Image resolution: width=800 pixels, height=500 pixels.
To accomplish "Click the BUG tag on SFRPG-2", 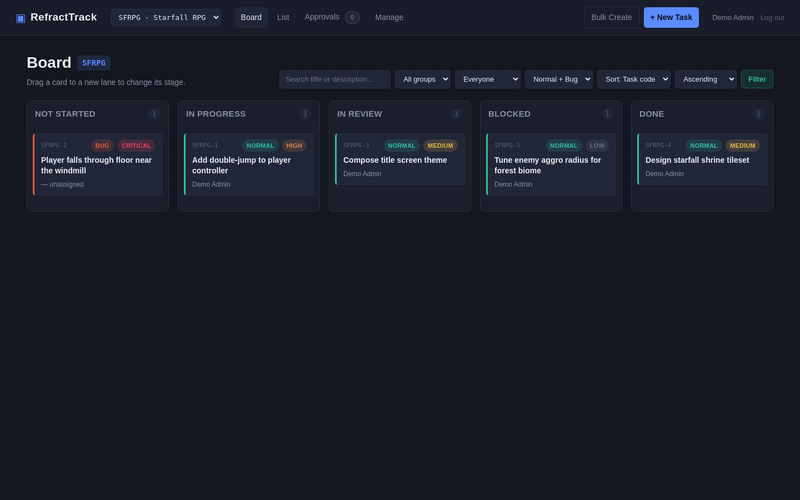I will pyautogui.click(x=102, y=145).
